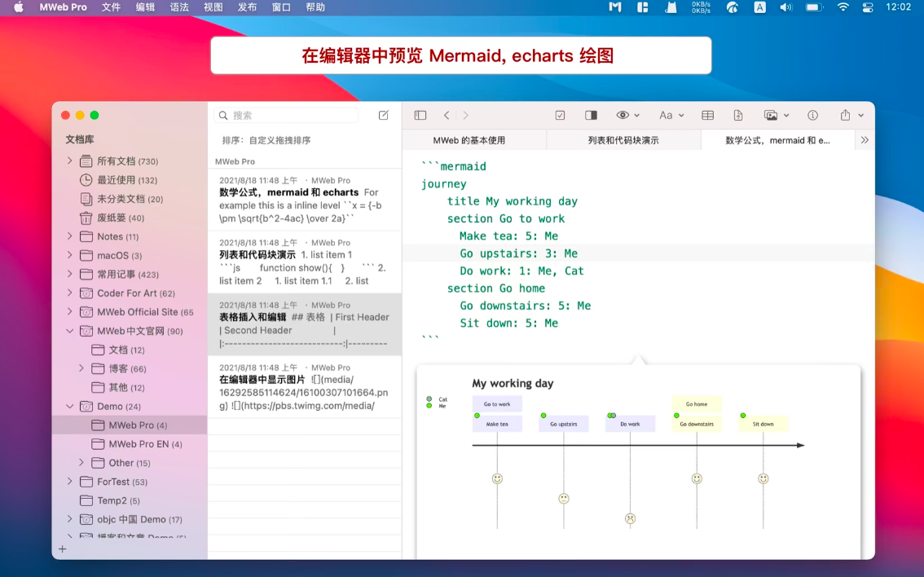The width and height of the screenshot is (924, 577).
Task: Click the new document compose icon
Action: (383, 115)
